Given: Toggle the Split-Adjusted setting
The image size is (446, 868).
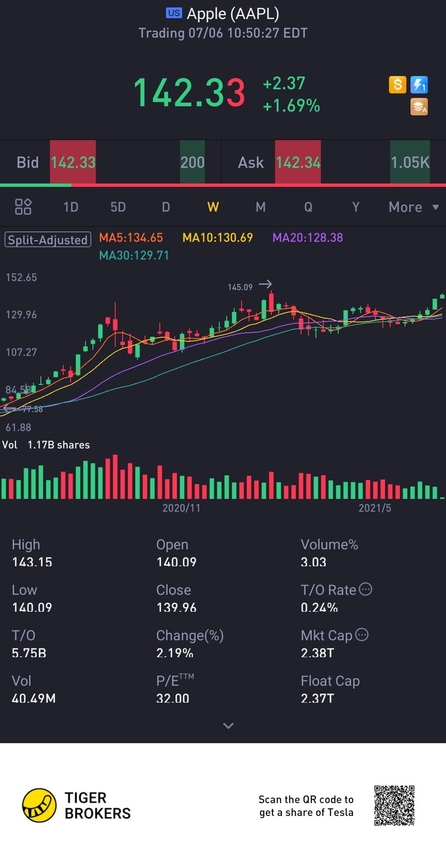Looking at the screenshot, I should coord(47,240).
